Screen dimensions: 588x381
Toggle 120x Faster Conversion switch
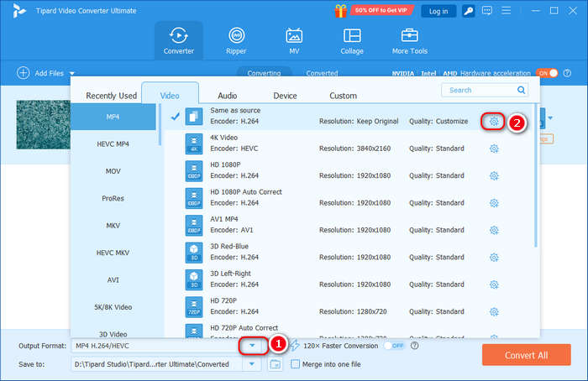point(394,346)
